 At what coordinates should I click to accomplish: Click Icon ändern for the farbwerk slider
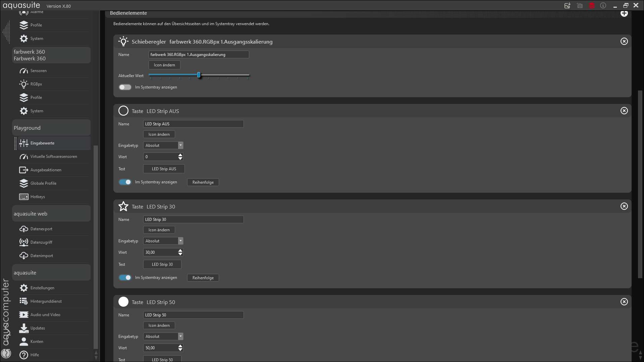(164, 65)
